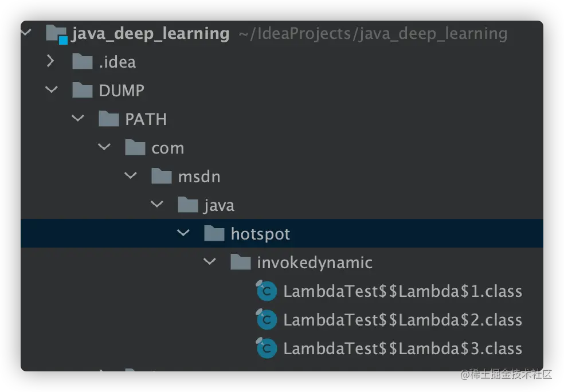Image resolution: width=564 pixels, height=392 pixels.
Task: Select the com package in the tree
Action: (168, 147)
